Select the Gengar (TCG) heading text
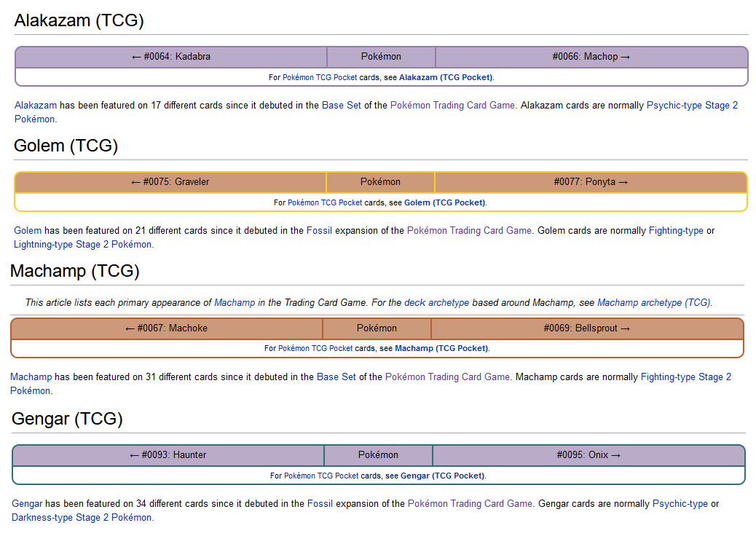 tap(67, 419)
